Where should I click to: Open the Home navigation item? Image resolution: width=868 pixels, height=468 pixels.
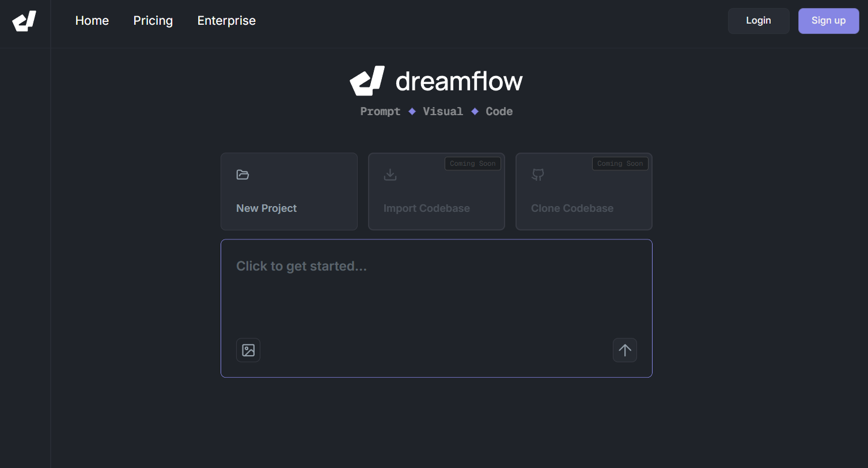point(92,21)
